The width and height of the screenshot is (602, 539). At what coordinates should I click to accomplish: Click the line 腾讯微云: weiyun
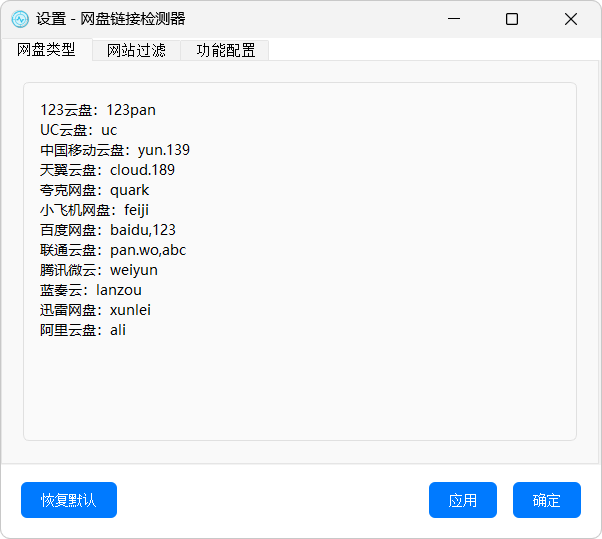(x=99, y=270)
